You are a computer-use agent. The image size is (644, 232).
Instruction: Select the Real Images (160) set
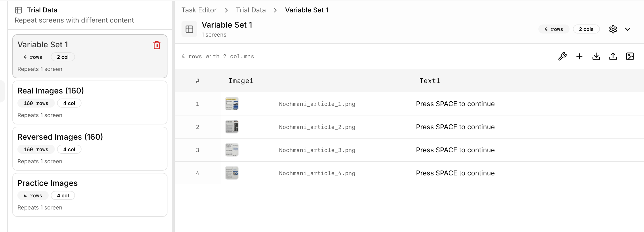pyautogui.click(x=51, y=91)
